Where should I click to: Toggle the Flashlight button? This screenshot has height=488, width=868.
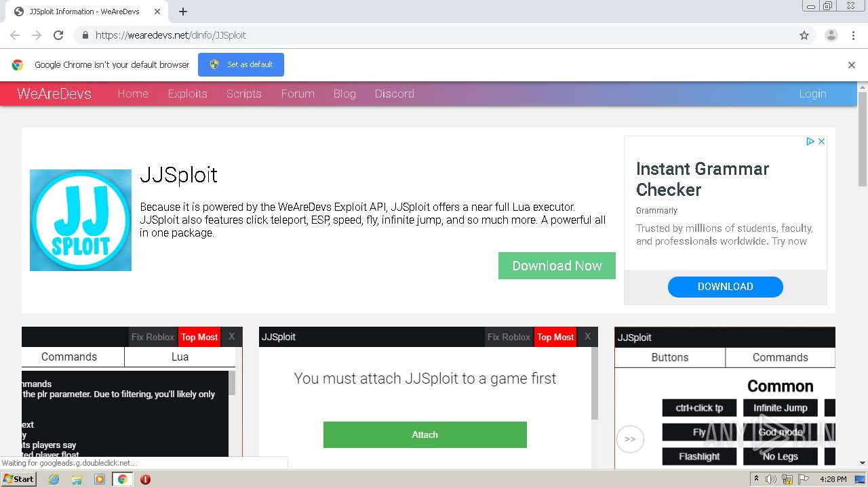coord(699,457)
